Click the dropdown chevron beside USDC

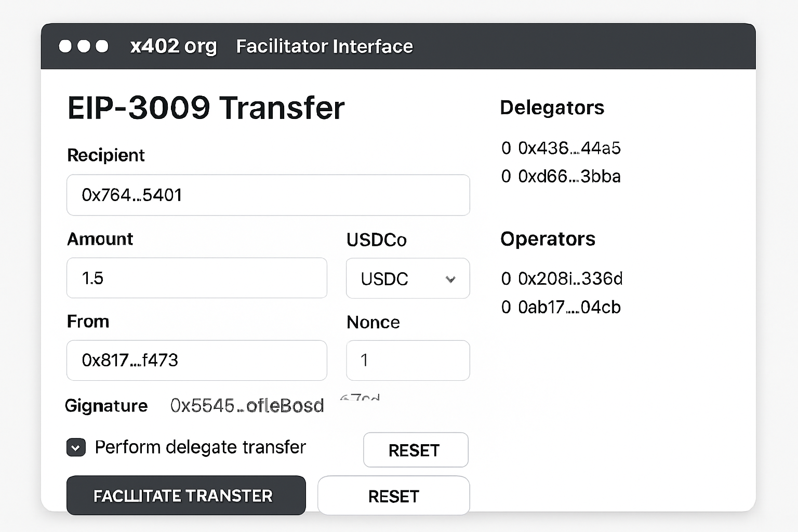[450, 279]
